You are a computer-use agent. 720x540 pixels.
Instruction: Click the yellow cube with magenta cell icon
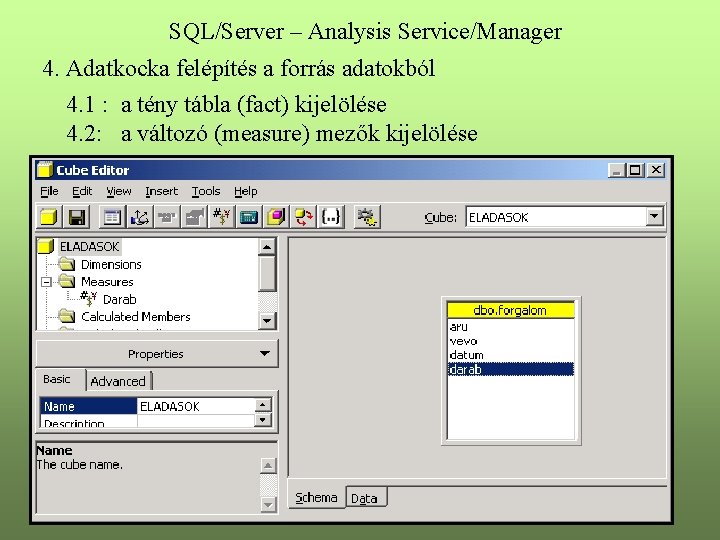click(276, 217)
